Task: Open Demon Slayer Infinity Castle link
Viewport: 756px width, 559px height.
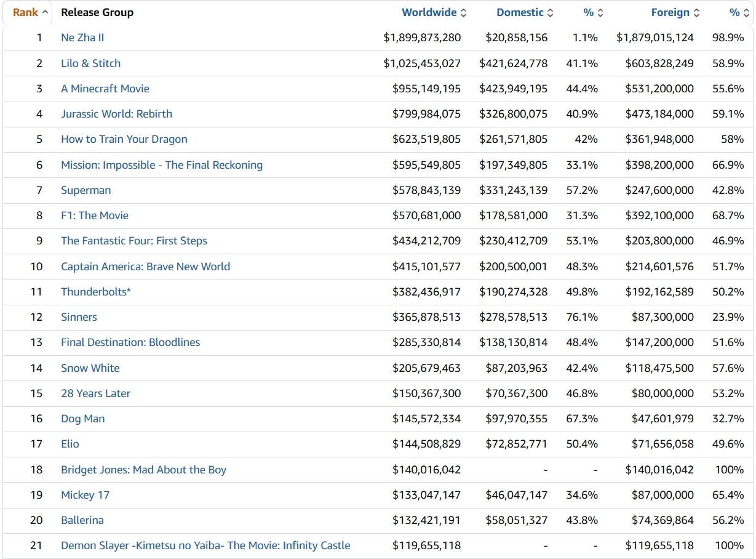Action: [205, 545]
